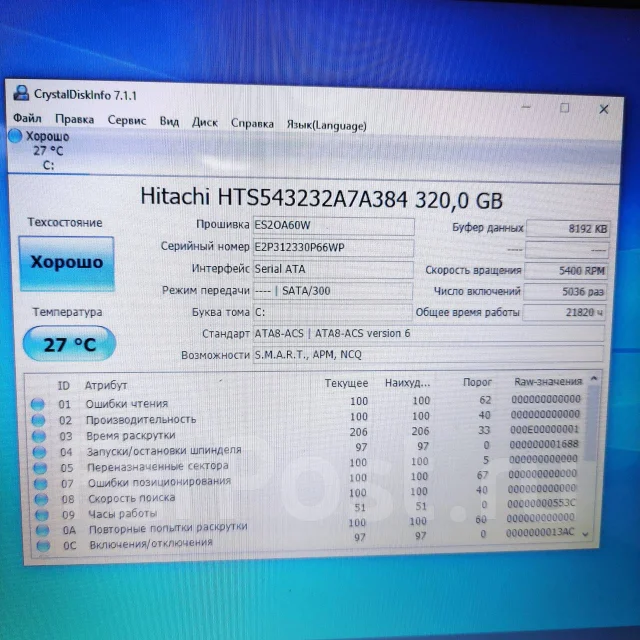Click the Буфер данных value 8192 KB

(568, 229)
